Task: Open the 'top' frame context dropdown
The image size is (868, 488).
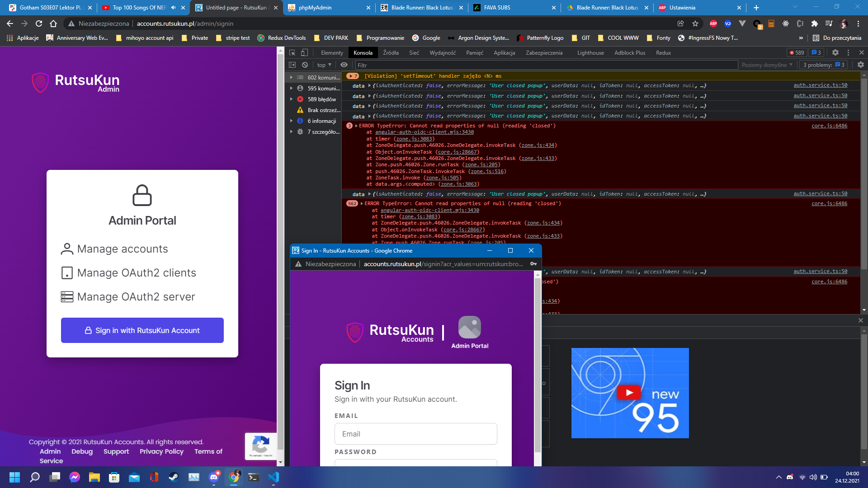Action: coord(324,65)
